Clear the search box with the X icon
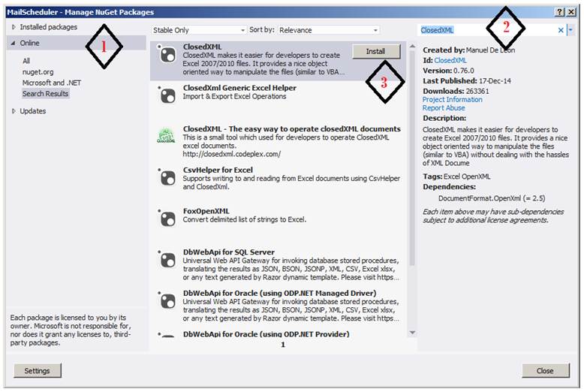The height and width of the screenshot is (392, 584). [x=561, y=30]
